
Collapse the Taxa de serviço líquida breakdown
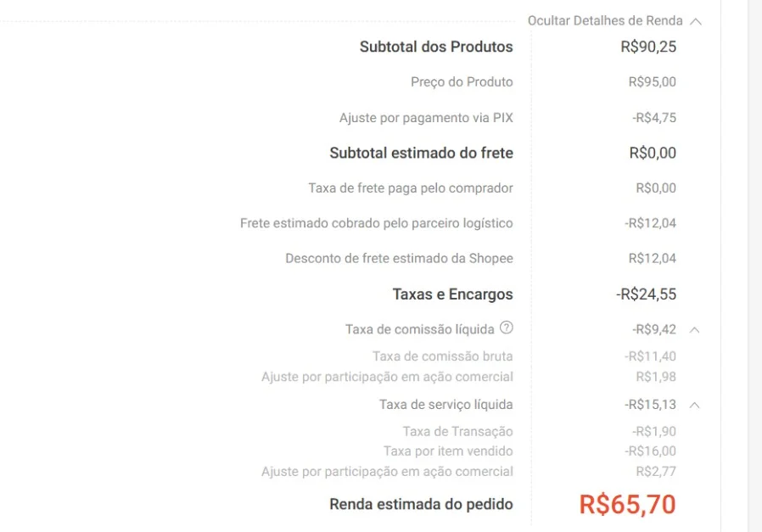coord(694,405)
